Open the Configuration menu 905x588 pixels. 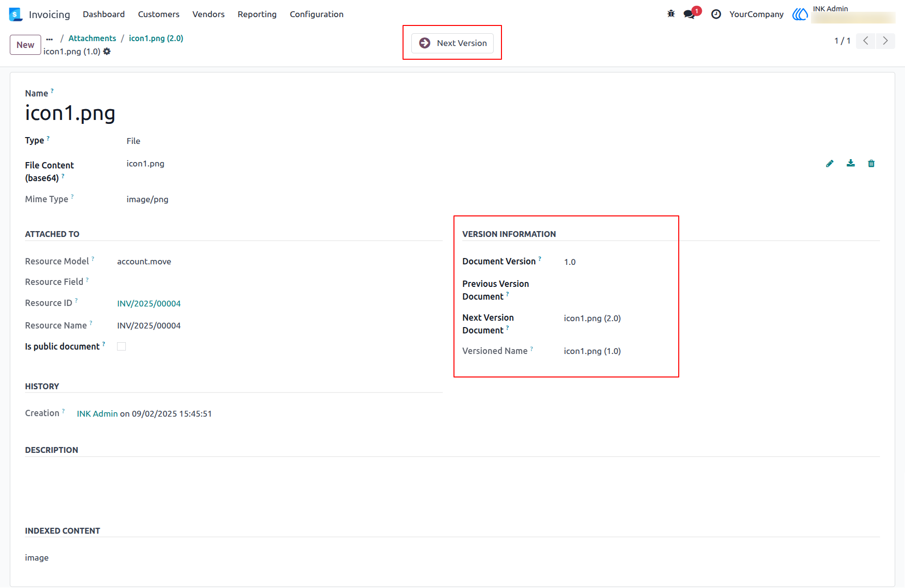316,14
